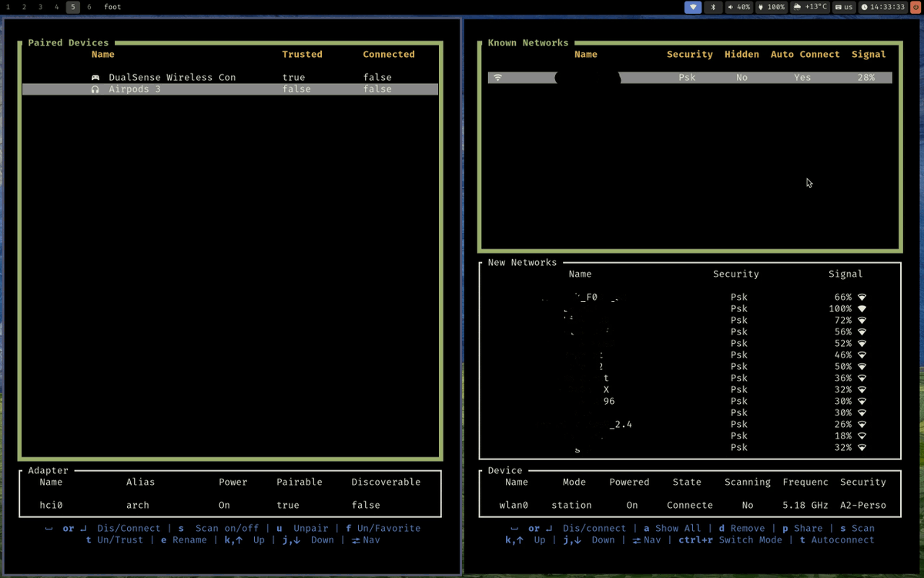
Task: Click the orange power icon at top right
Action: pos(916,7)
